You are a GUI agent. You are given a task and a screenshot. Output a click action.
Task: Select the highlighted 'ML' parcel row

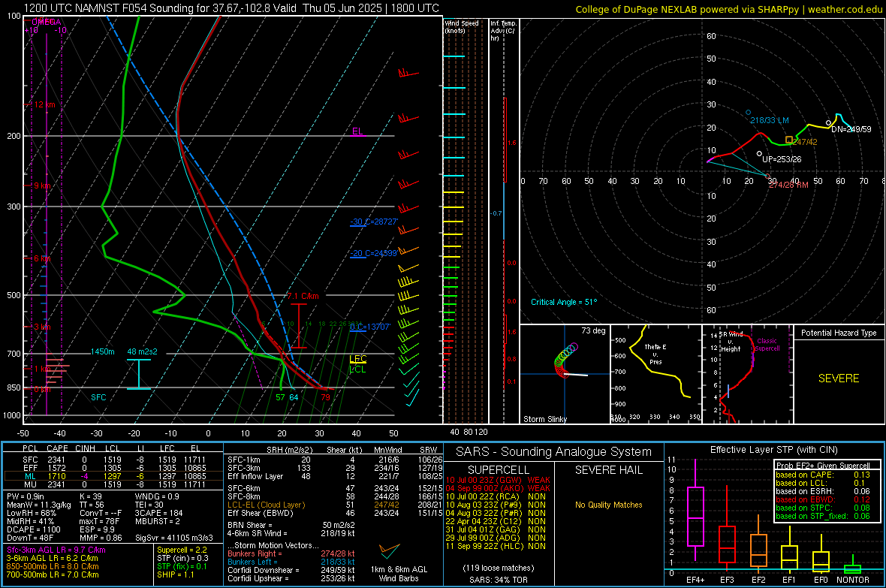[x=113, y=477]
